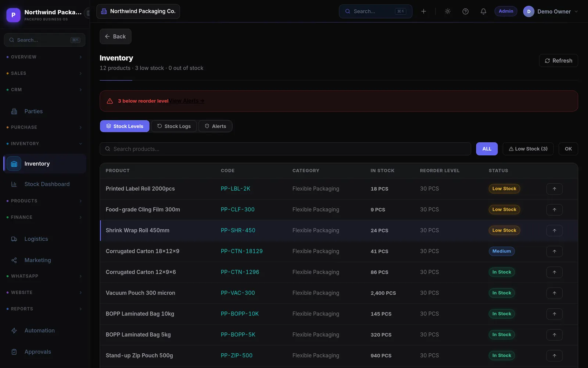Open View Alerts link in banner
Screen dimensions: 588x368
186,101
